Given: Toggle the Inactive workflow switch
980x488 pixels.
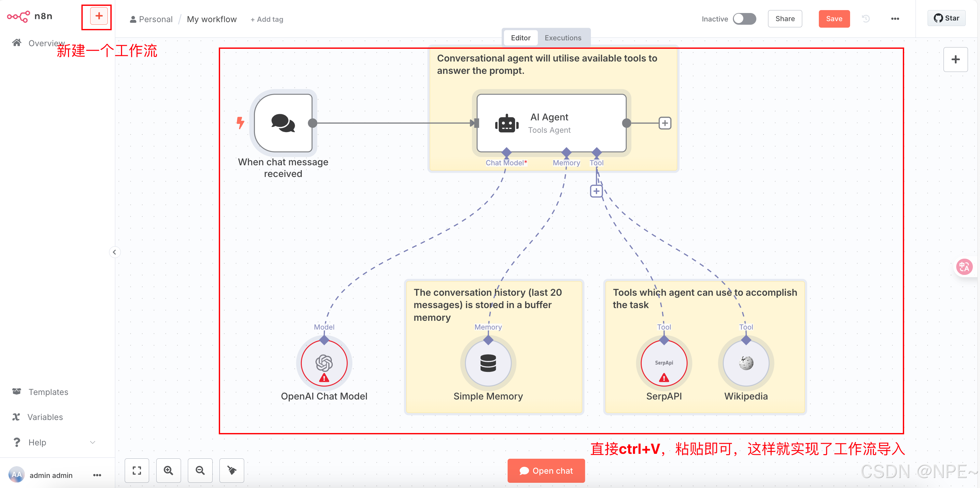Looking at the screenshot, I should pyautogui.click(x=745, y=19).
